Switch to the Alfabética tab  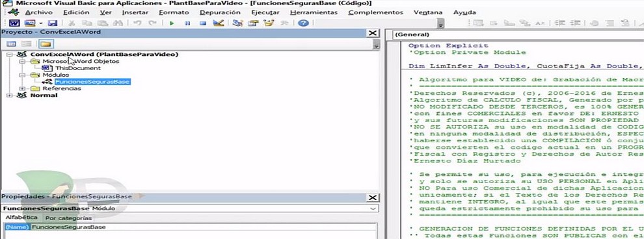coord(21,218)
